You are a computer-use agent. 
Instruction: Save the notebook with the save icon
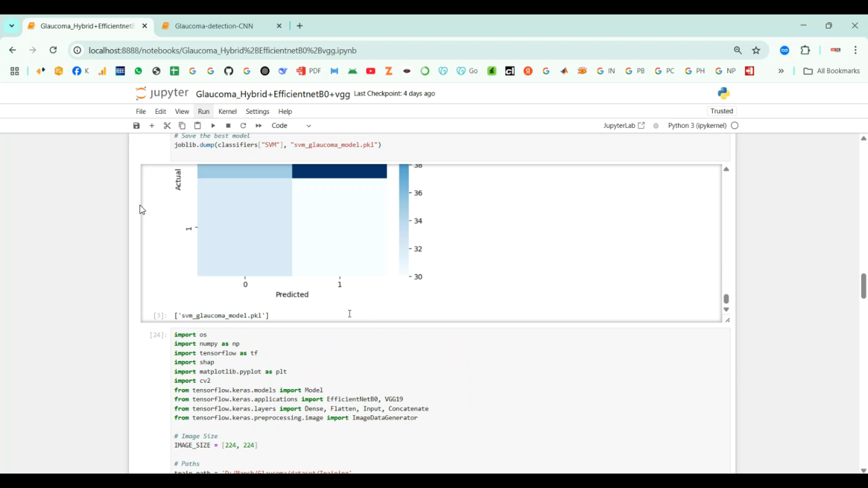pyautogui.click(x=137, y=125)
